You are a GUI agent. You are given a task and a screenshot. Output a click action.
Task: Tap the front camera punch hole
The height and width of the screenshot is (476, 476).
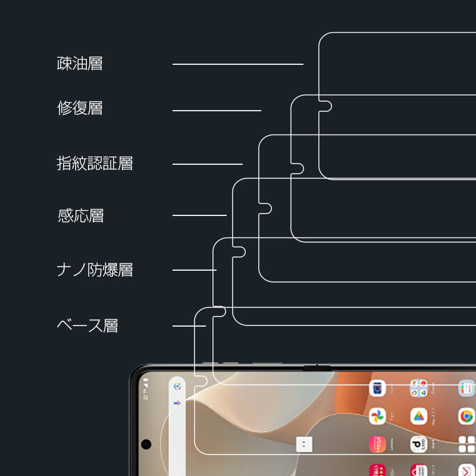click(146, 444)
